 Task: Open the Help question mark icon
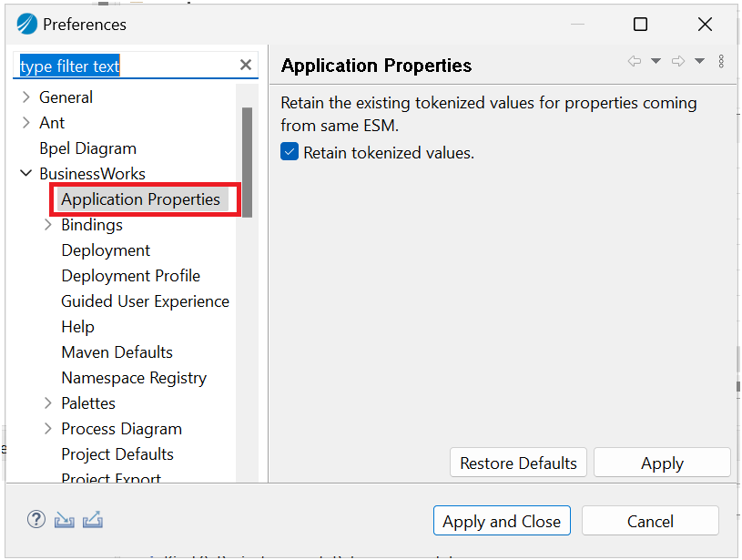[x=36, y=520]
